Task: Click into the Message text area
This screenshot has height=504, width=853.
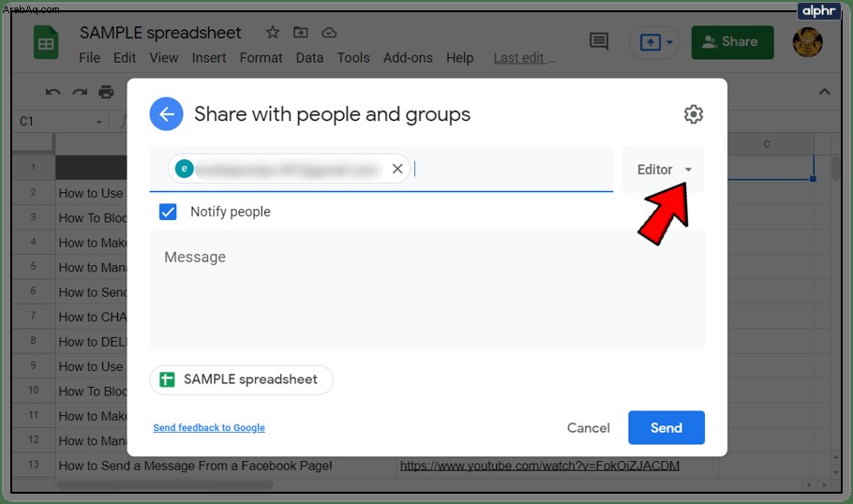Action: pyautogui.click(x=427, y=290)
